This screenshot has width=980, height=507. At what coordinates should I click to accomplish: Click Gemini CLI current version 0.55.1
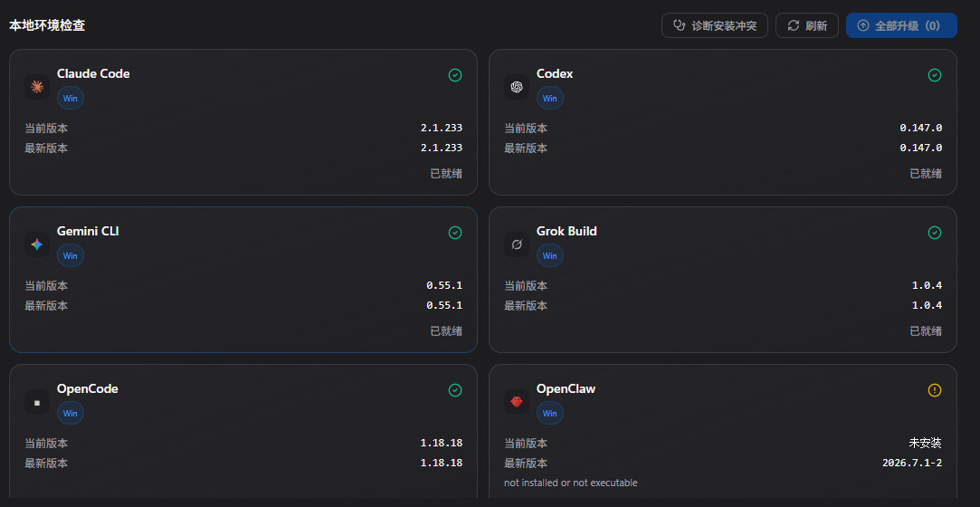(x=444, y=286)
